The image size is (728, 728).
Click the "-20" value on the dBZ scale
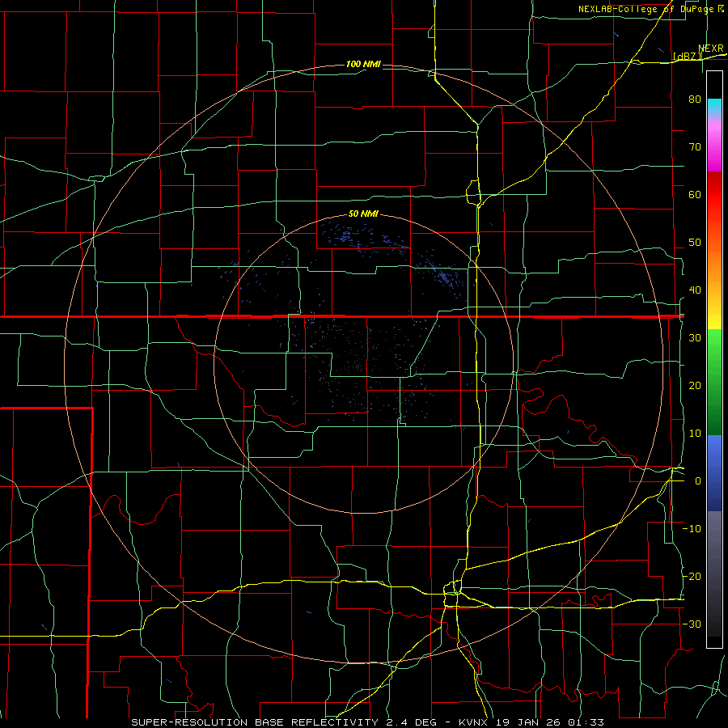(x=692, y=576)
